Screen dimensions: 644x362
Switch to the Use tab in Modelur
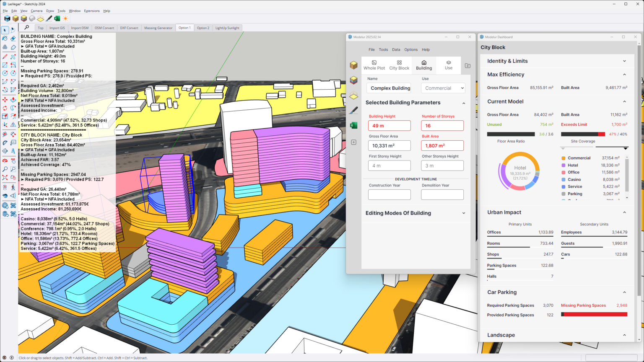448,65
